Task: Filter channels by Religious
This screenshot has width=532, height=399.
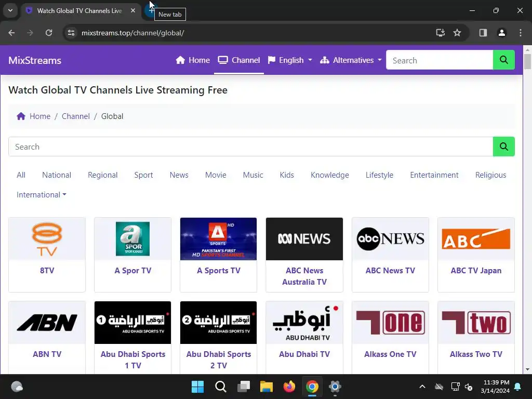Action: click(490, 175)
